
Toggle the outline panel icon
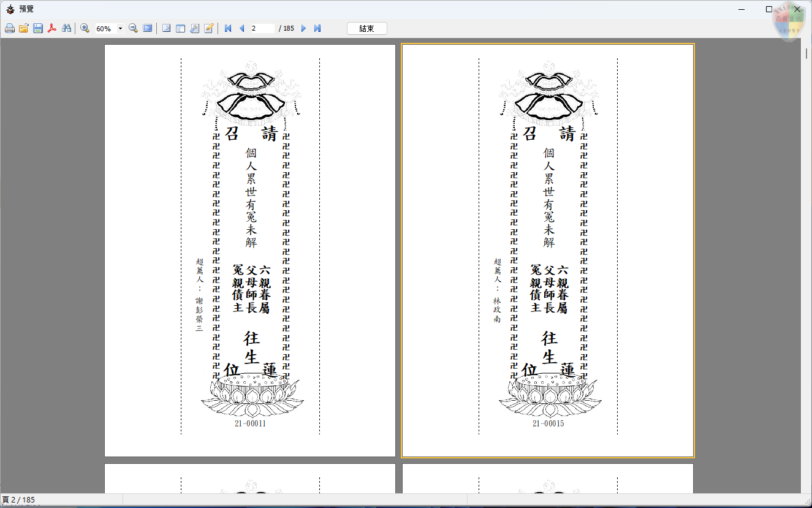coord(166,29)
